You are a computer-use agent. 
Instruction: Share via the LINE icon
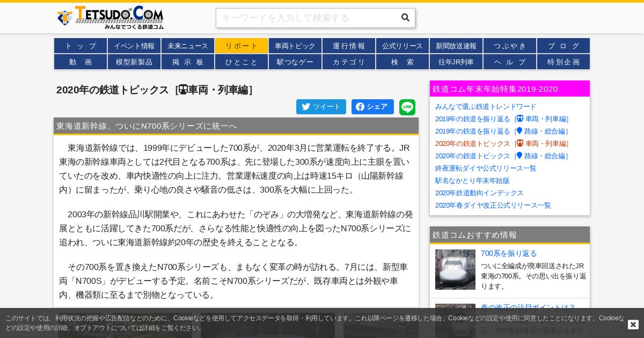point(407,107)
